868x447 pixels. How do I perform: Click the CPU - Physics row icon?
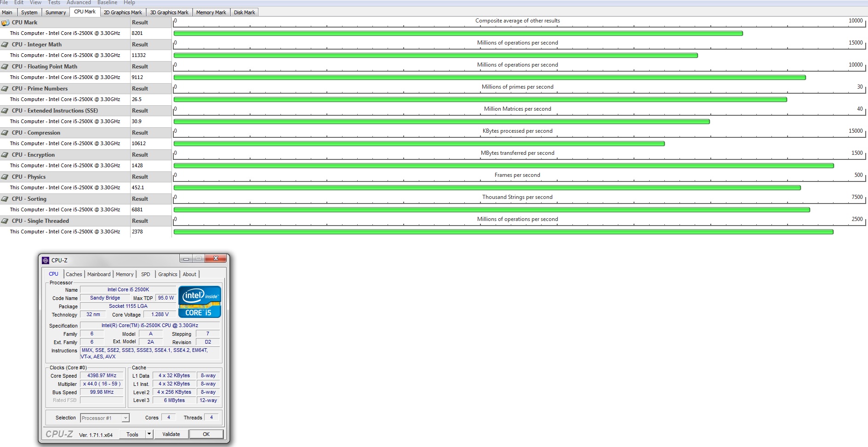(x=5, y=177)
